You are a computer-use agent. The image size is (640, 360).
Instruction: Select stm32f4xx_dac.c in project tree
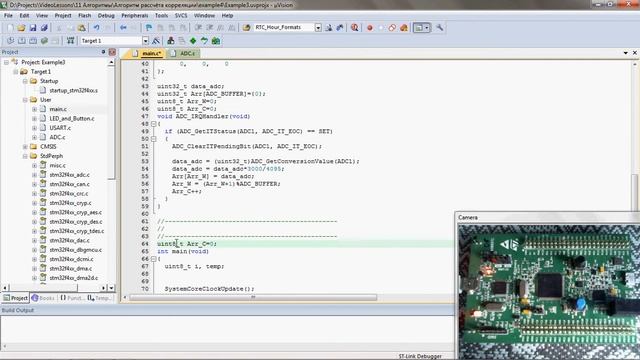(x=69, y=241)
